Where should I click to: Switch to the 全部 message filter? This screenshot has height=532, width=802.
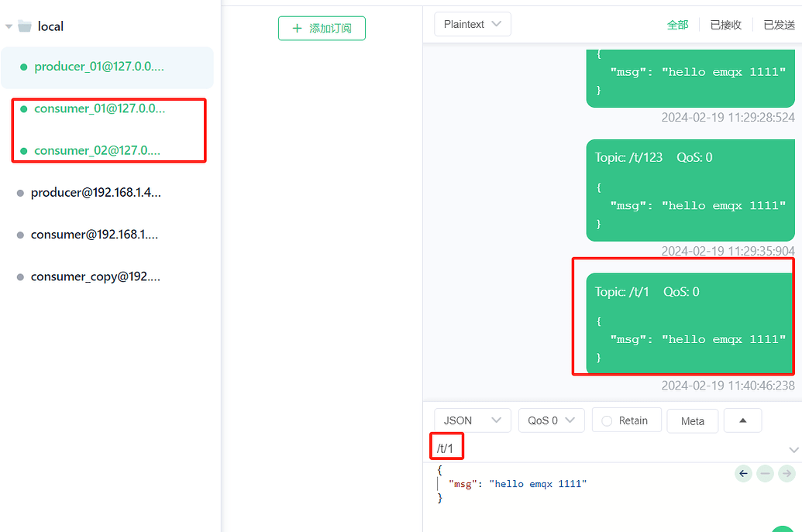tap(677, 25)
